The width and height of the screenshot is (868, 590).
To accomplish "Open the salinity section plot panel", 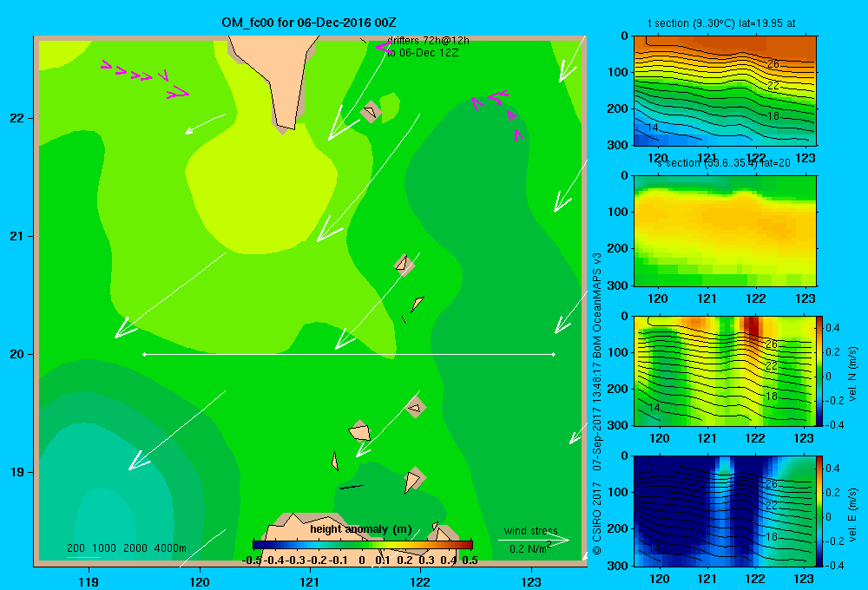I will (725, 230).
